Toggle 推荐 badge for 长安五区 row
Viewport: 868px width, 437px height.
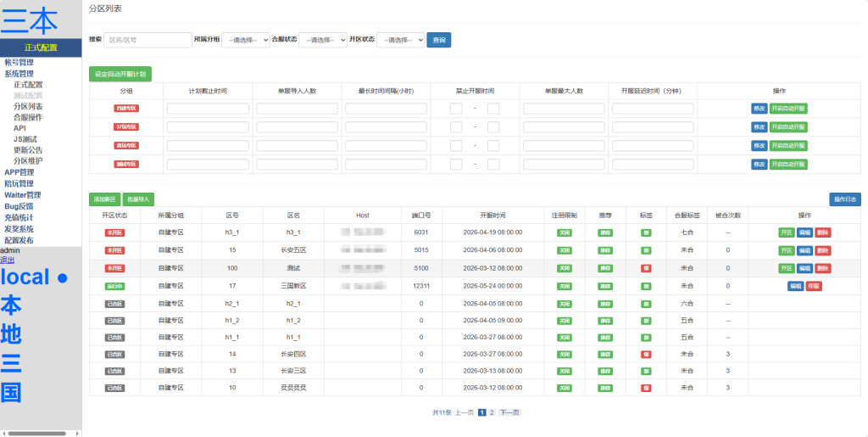tap(605, 250)
